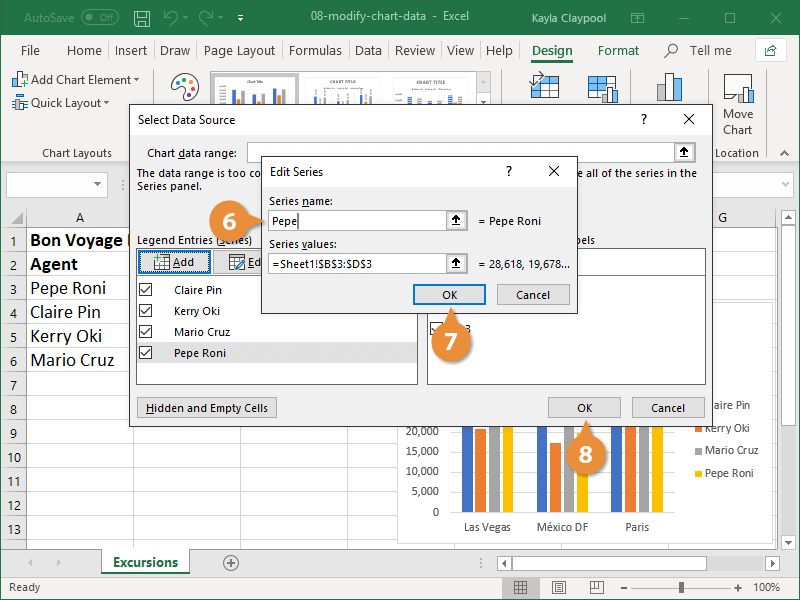The image size is (800, 600).
Task: Confirm the Edit Series dialog with OK
Action: (449, 295)
